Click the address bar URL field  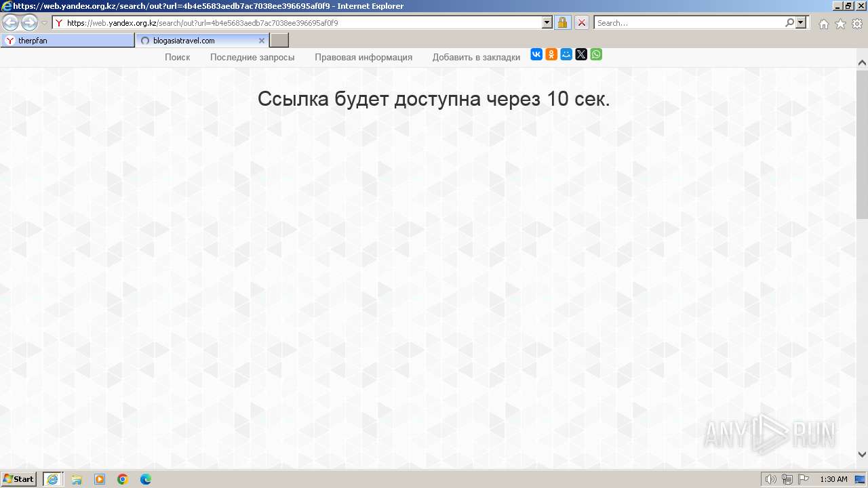[x=297, y=23]
